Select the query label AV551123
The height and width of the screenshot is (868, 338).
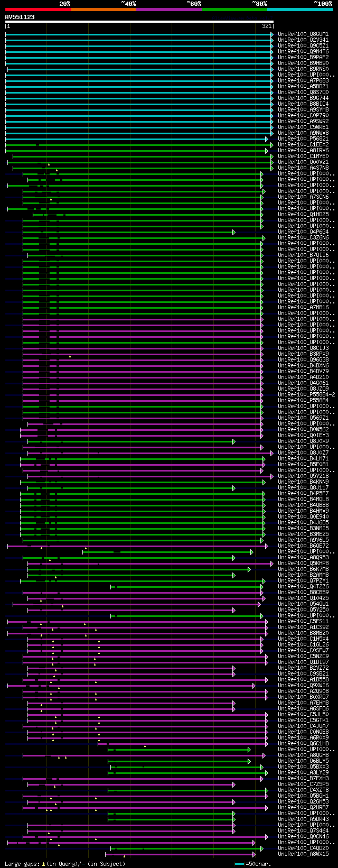coord(20,17)
